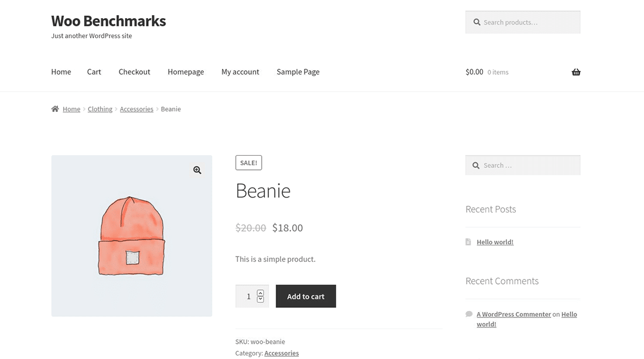Go to the Checkout page
The width and height of the screenshot is (644, 359).
[x=134, y=72]
